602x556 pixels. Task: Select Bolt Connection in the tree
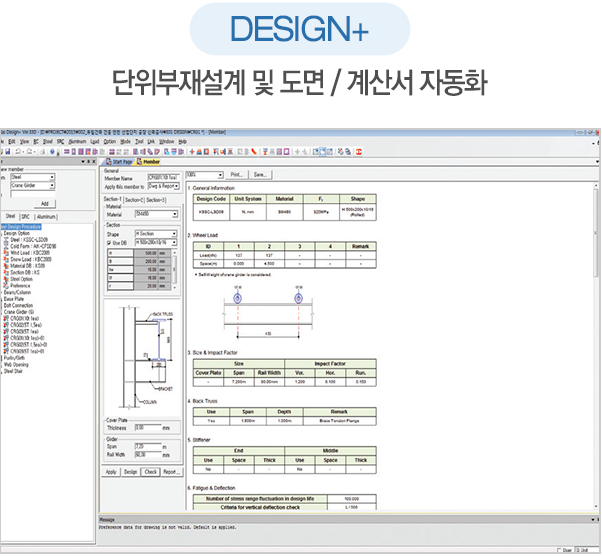[18, 306]
